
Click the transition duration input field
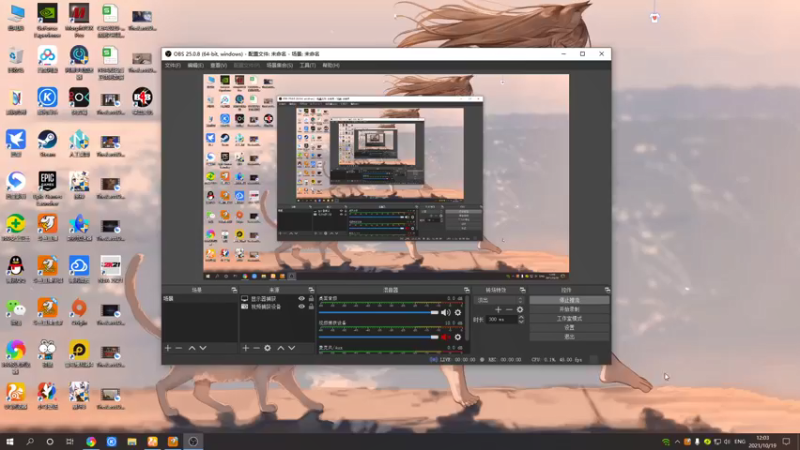pos(501,319)
